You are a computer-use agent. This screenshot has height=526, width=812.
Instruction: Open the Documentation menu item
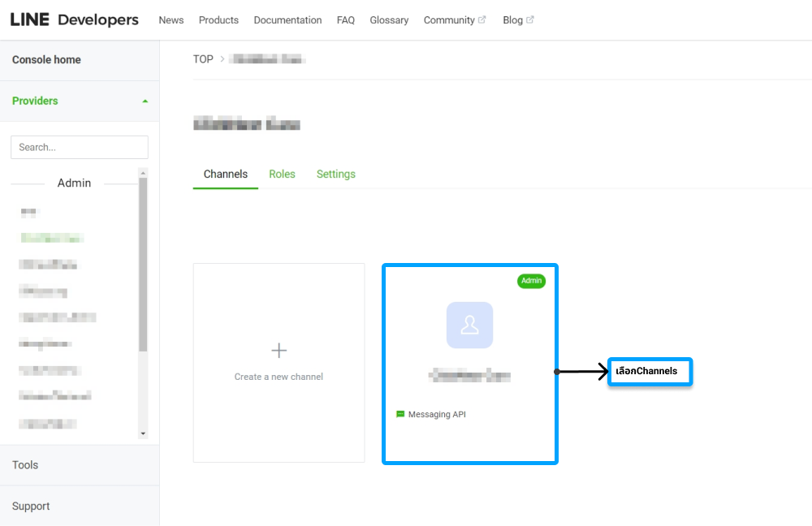pos(287,19)
